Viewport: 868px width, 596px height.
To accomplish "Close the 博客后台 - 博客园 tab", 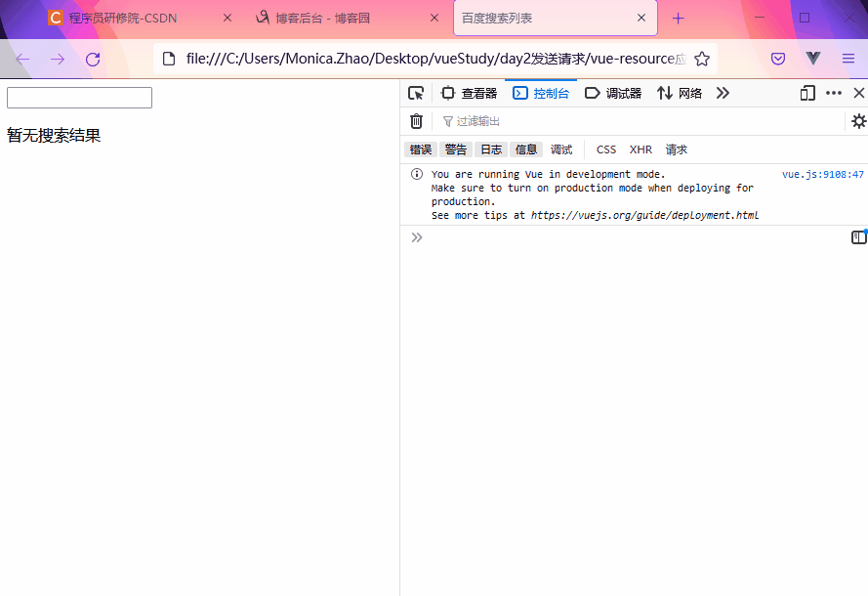I will [x=434, y=19].
